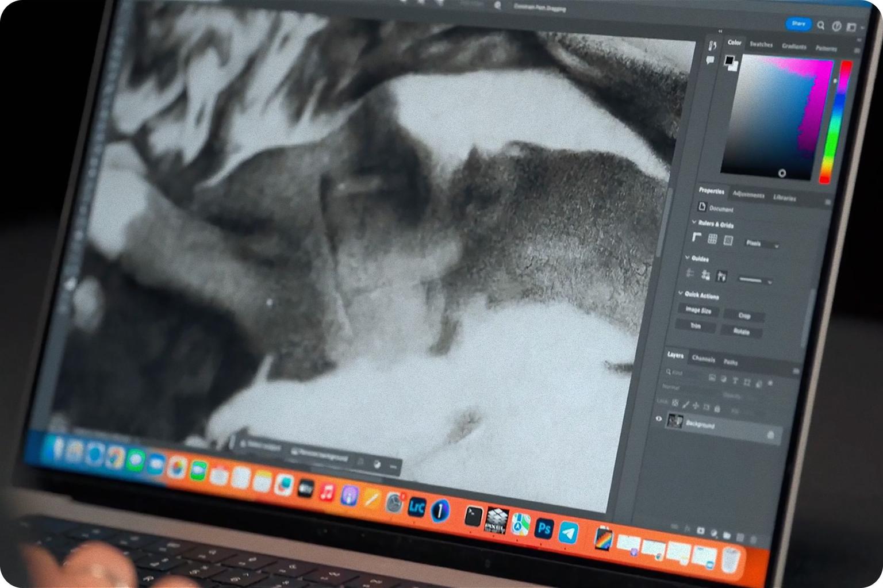Switch to the Channels tab
The width and height of the screenshot is (883, 588).
click(x=703, y=359)
